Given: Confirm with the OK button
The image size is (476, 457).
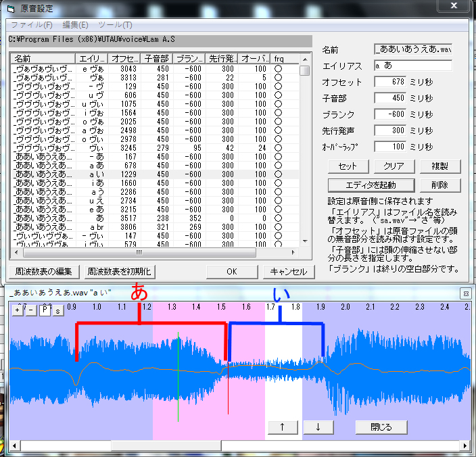Looking at the screenshot, I should (232, 272).
